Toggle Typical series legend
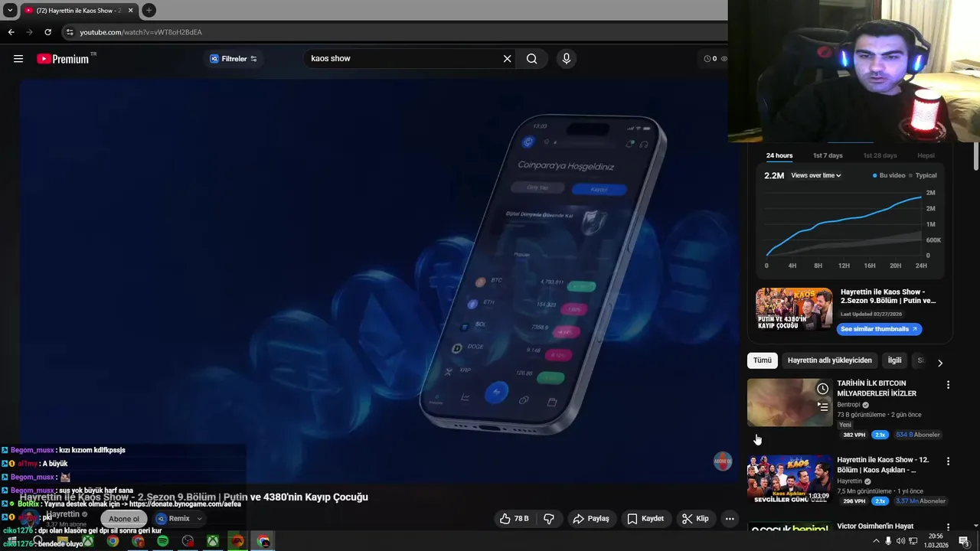Screen dimensions: 980x551 (x=923, y=176)
